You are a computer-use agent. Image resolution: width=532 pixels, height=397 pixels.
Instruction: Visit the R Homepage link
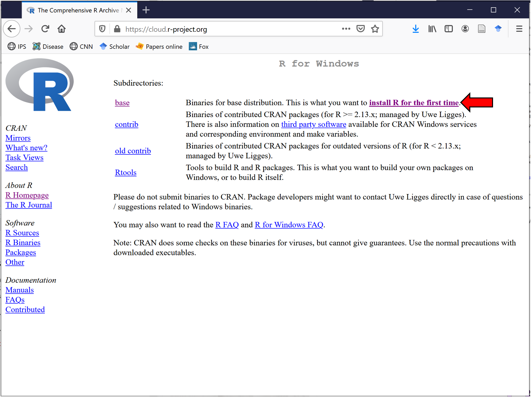coord(27,195)
